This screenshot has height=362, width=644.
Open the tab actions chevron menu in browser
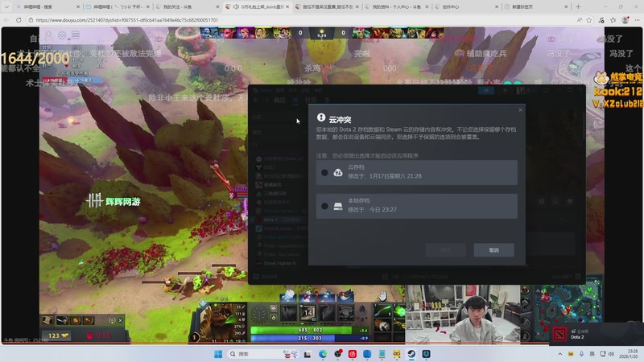point(6,6)
